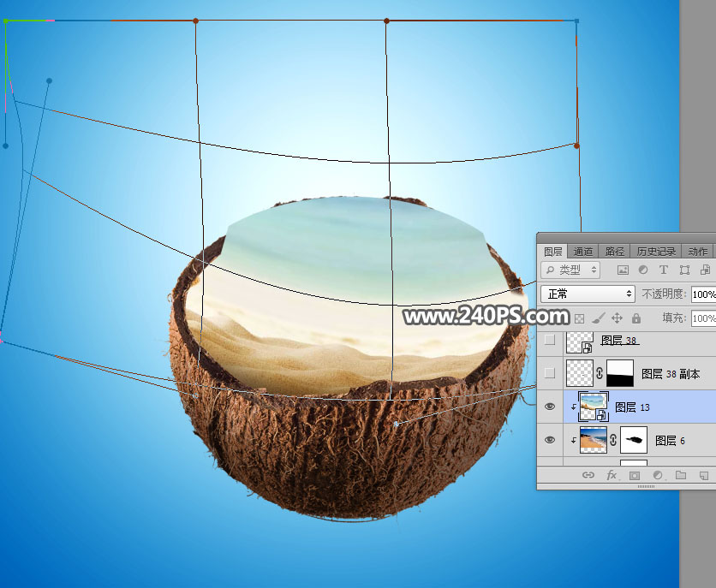Image resolution: width=716 pixels, height=588 pixels.
Task: Select 图层 13 smart object thumbnail
Action: pyautogui.click(x=594, y=407)
